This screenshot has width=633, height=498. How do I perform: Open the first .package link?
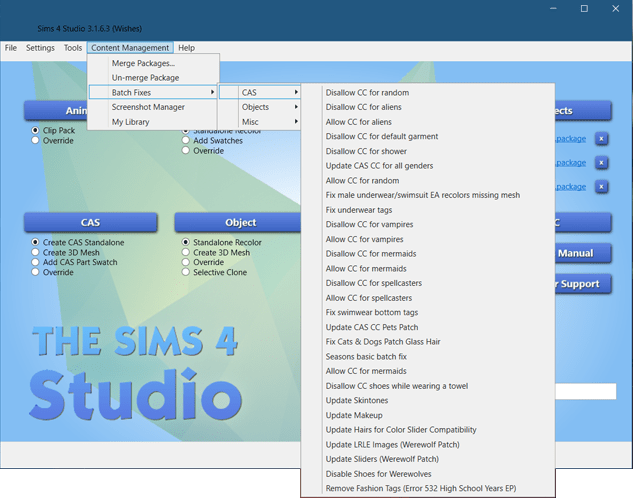pyautogui.click(x=570, y=139)
